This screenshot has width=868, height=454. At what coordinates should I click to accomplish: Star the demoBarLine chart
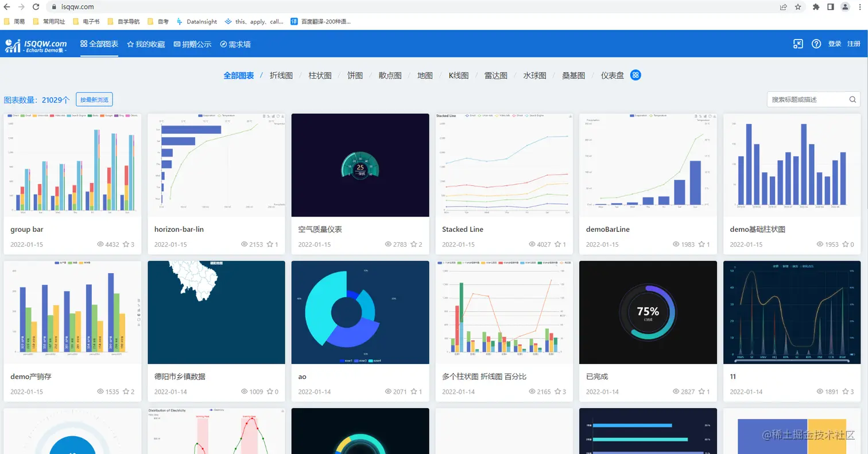(x=701, y=245)
